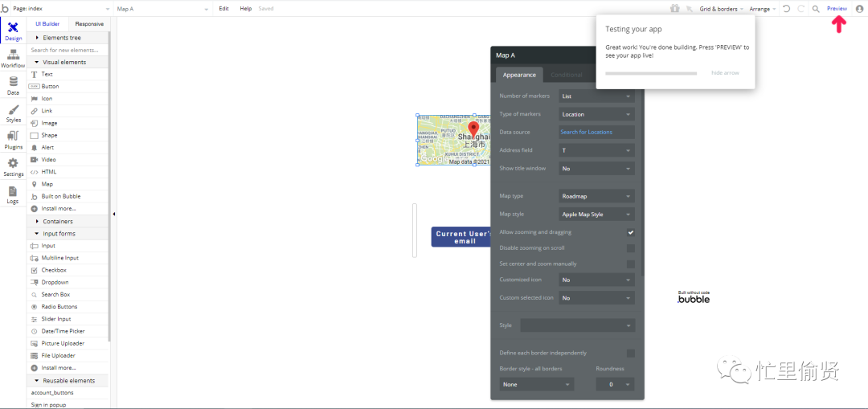Collapse the Visual elements section
The height and width of the screenshot is (409, 868).
point(68,62)
